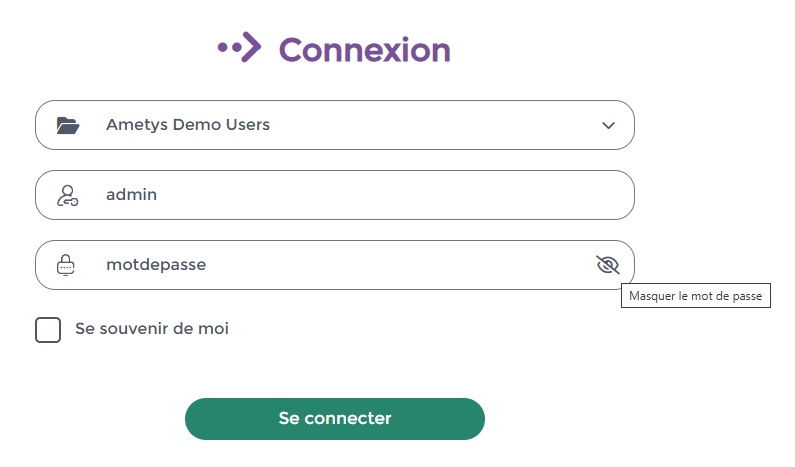Click the user icon beside admin

click(67, 195)
